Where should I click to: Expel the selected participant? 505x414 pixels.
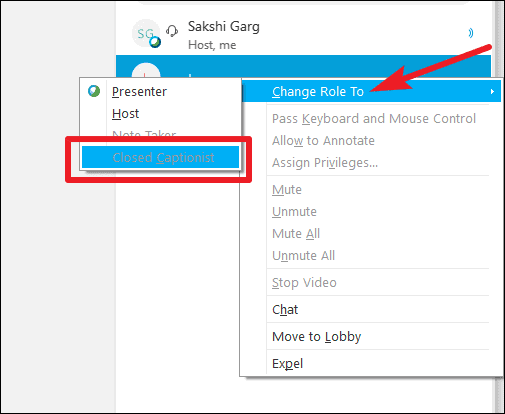click(x=287, y=364)
